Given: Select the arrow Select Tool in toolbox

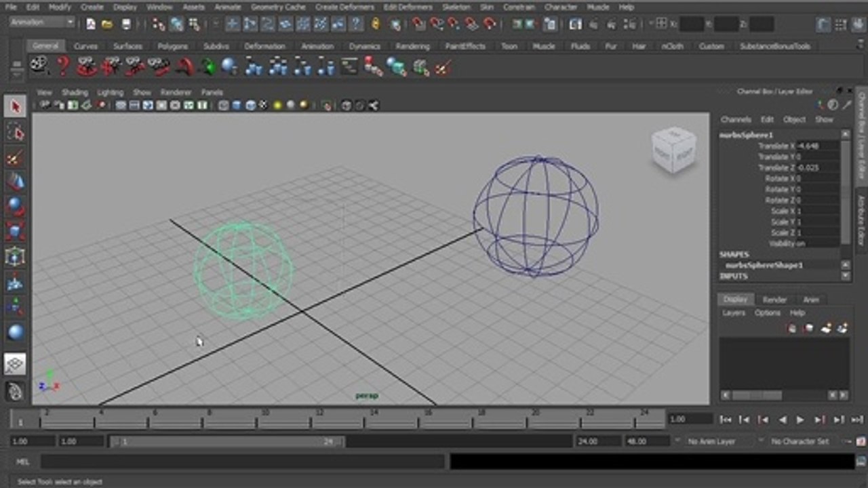Looking at the screenshot, I should [16, 106].
